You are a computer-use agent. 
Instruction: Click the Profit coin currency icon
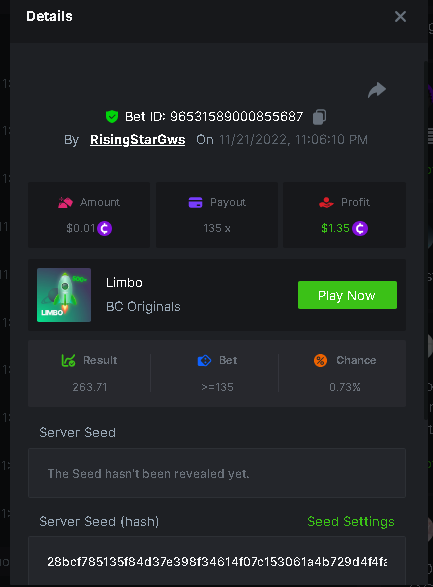tap(360, 228)
